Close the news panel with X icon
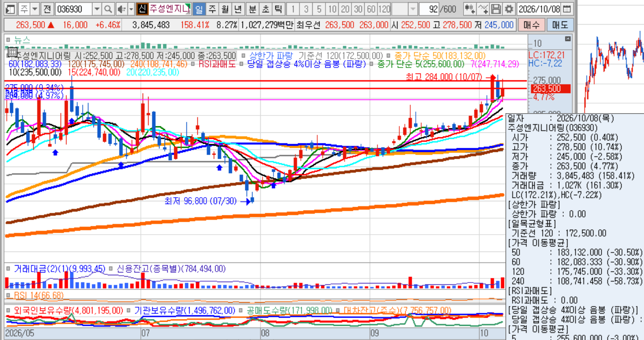Screen dimensions: 644x340 pos(567,39)
